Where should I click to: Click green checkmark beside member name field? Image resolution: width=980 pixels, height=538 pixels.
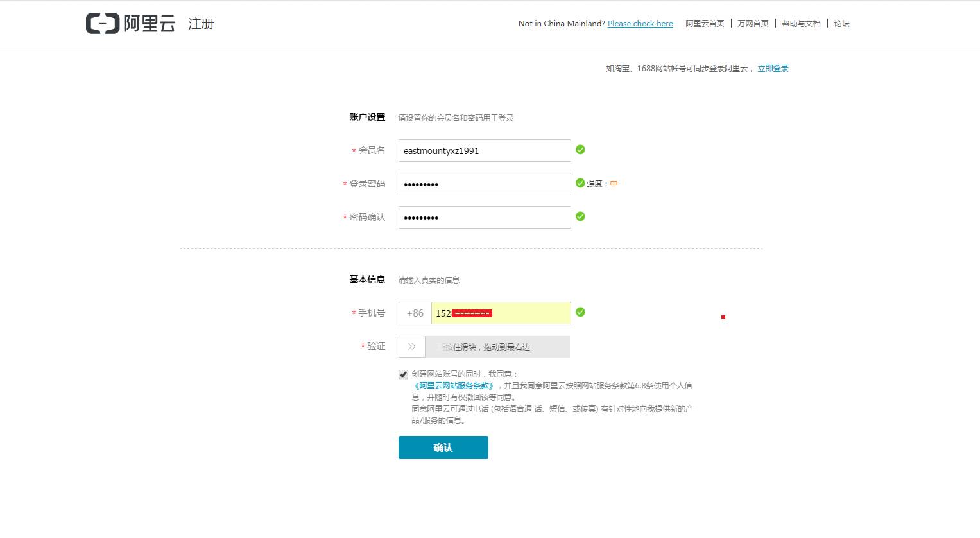580,150
